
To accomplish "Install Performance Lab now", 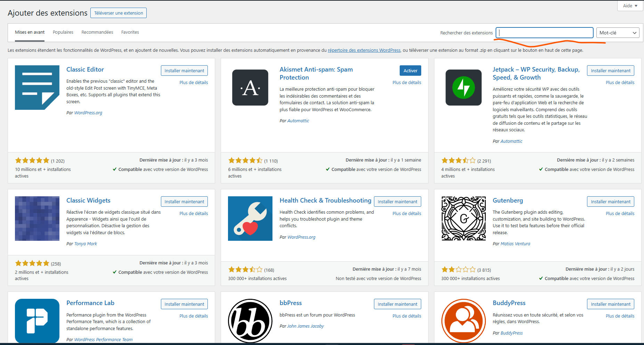I will point(184,304).
